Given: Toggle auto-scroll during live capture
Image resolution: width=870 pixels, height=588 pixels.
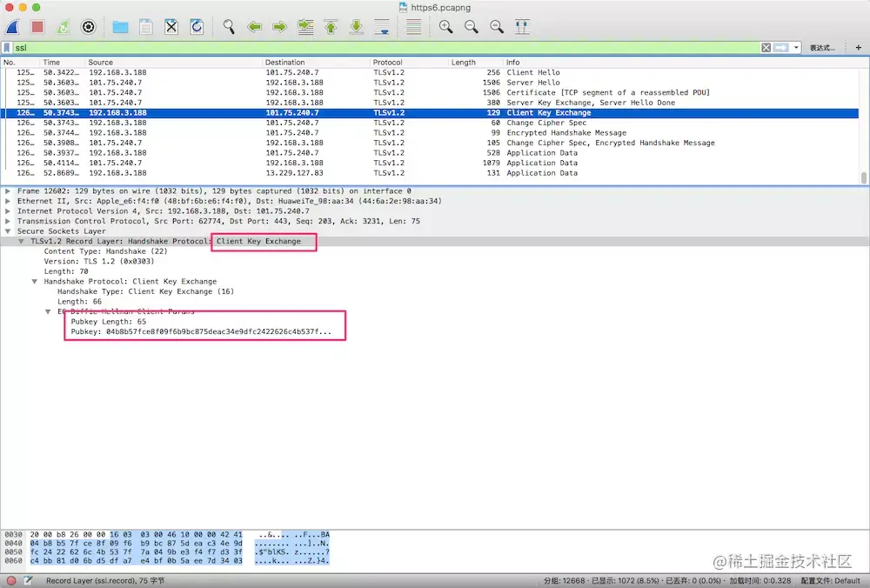Looking at the screenshot, I should tap(382, 27).
